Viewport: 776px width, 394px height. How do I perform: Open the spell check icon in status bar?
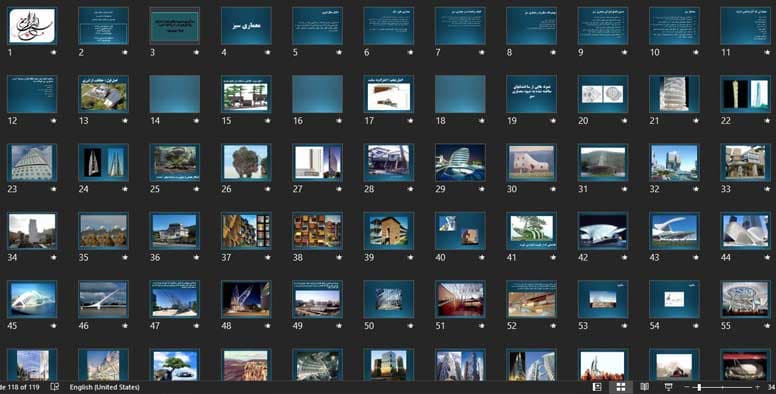point(55,387)
